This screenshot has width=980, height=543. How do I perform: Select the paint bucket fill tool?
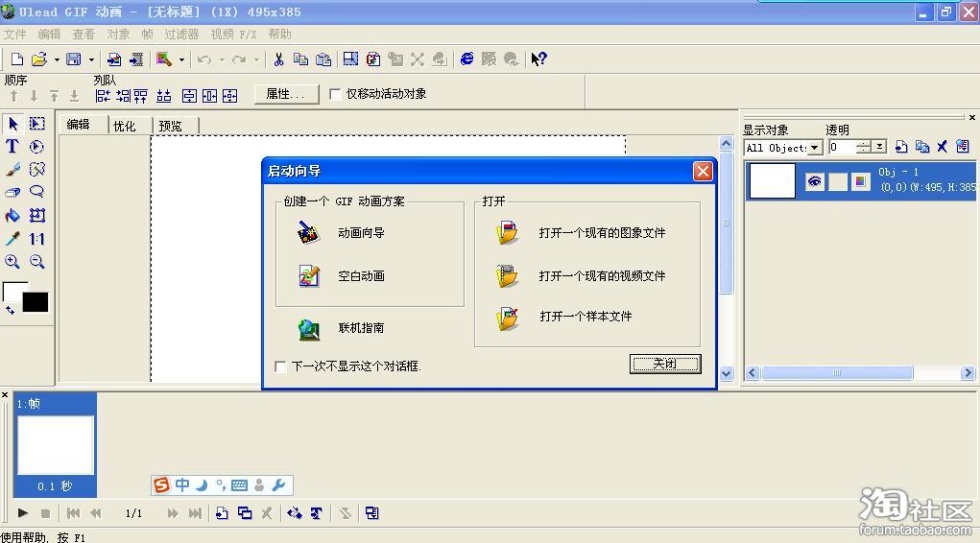12,216
